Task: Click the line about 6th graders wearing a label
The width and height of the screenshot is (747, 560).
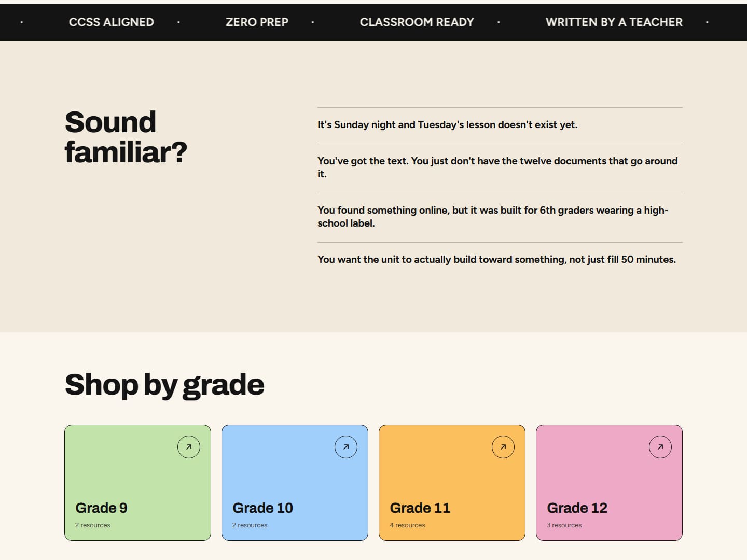Action: pyautogui.click(x=493, y=216)
